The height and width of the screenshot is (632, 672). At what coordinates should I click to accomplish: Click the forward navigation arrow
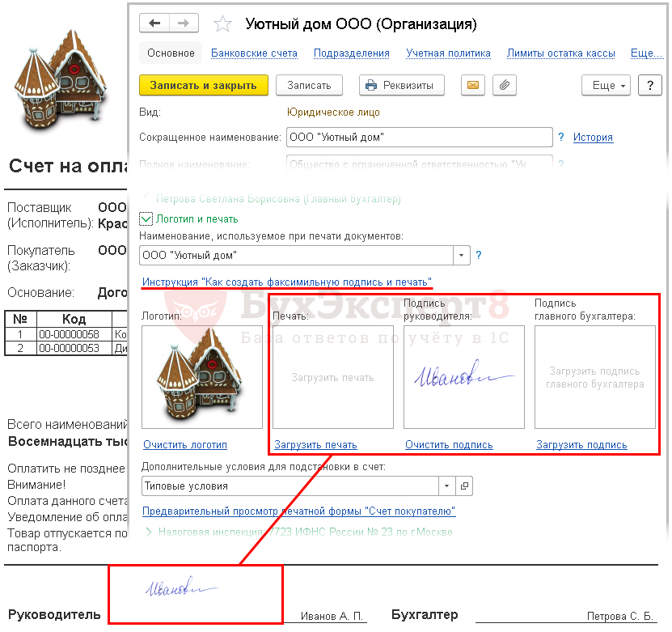(x=184, y=23)
